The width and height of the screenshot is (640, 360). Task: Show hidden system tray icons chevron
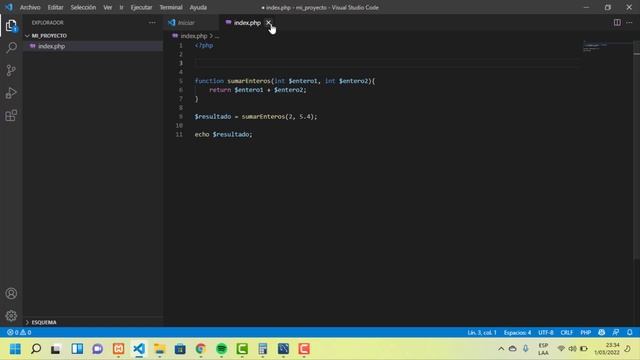pyautogui.click(x=501, y=349)
